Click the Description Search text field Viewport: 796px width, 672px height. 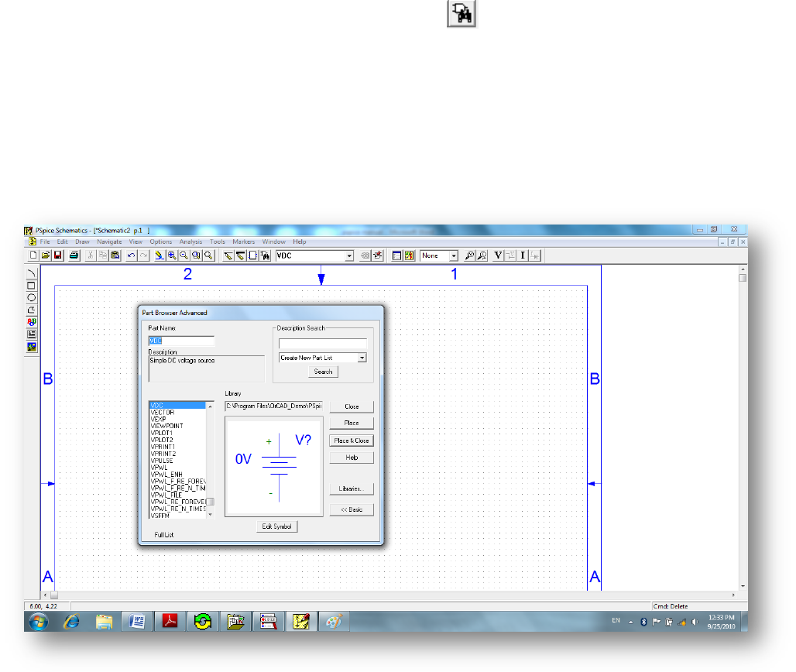click(x=322, y=344)
